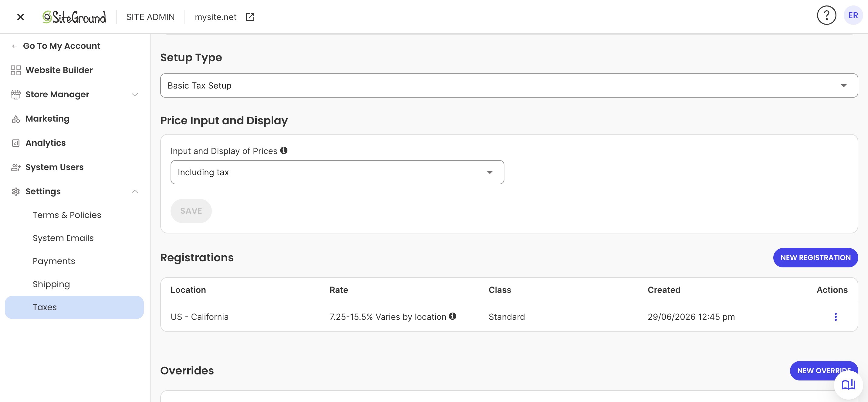Viewport: 868px width, 402px height.
Task: Click the Class column header
Action: pos(500,290)
